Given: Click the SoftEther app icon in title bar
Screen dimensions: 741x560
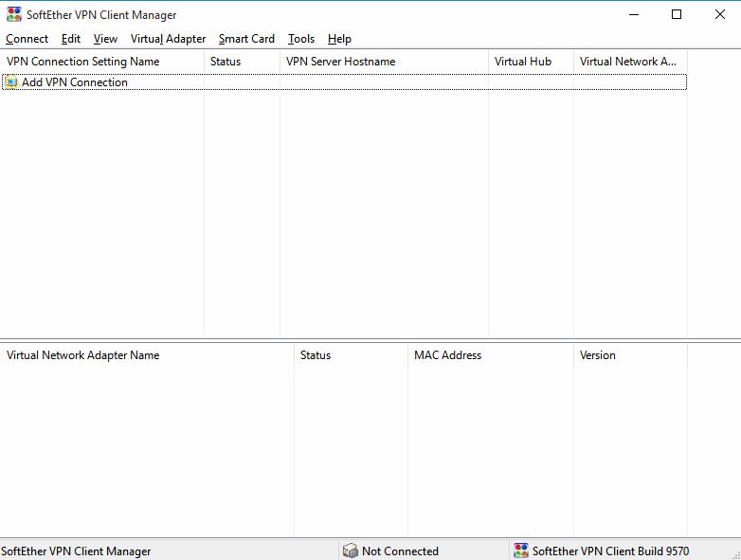Looking at the screenshot, I should tap(14, 14).
